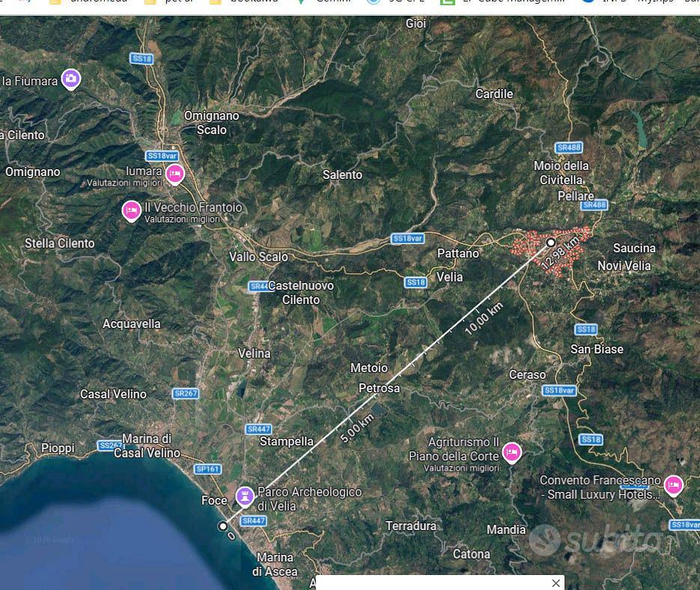
Task: Select Il Vecchio Frantoio hotel marker
Action: click(131, 211)
